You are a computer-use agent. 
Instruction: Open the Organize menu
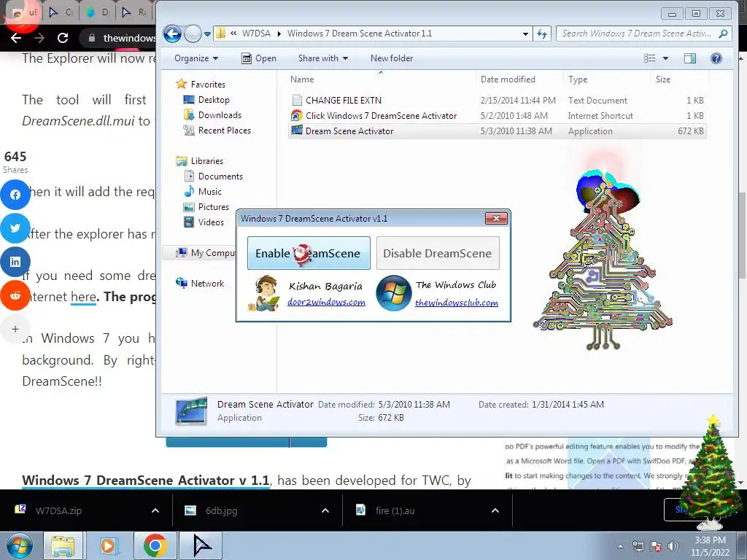[x=196, y=58]
